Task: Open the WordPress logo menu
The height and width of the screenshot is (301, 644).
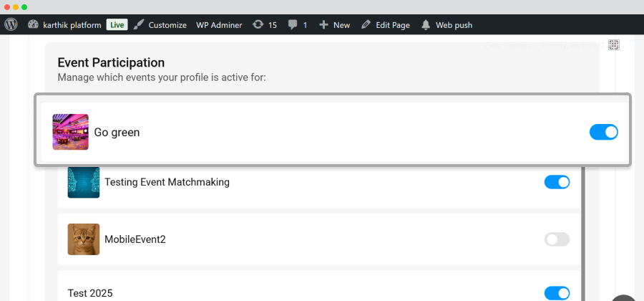Action: pos(11,24)
